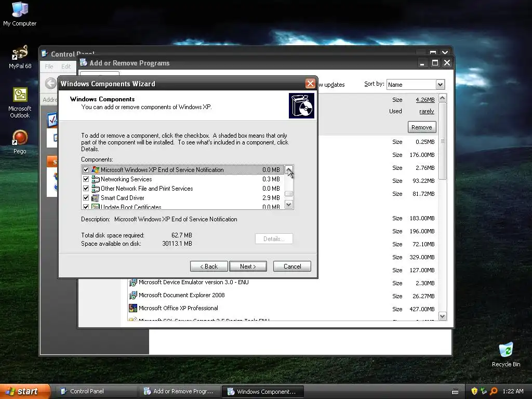
Task: Uncheck the Networking Services checkbox
Action: click(x=86, y=179)
